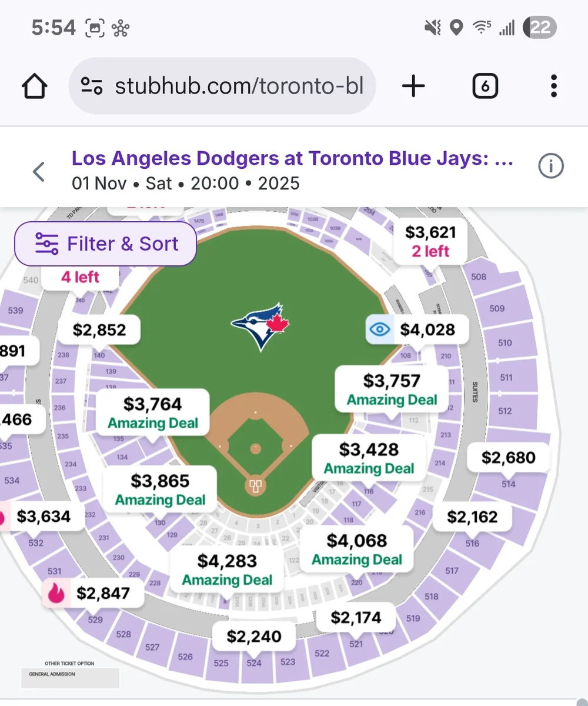Tap the event info icon
The image size is (588, 706).
coord(551,166)
